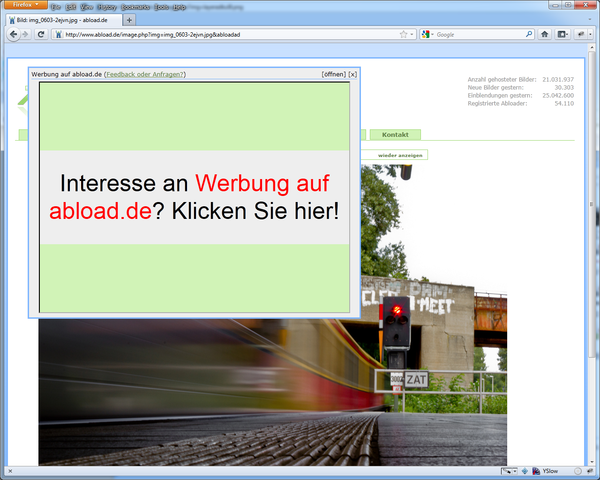This screenshot has height=480, width=600.
Task: Click the URL address bar
Action: (x=230, y=34)
